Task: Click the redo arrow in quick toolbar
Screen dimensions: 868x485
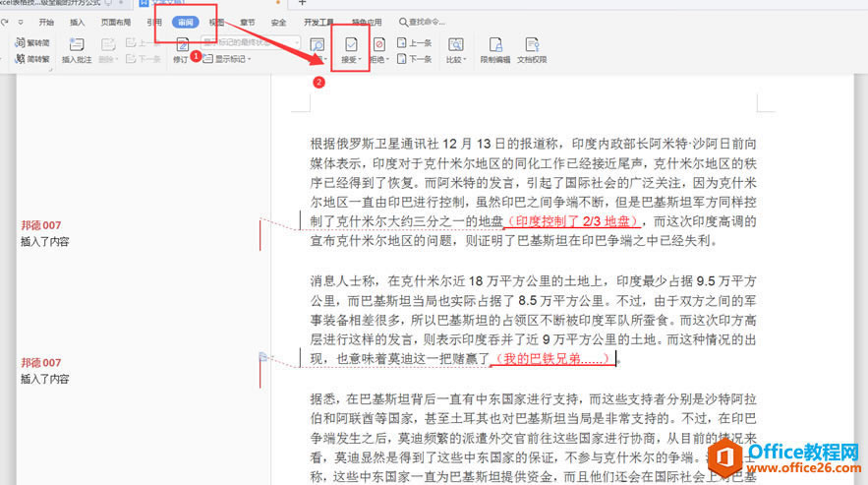Action: (5, 23)
